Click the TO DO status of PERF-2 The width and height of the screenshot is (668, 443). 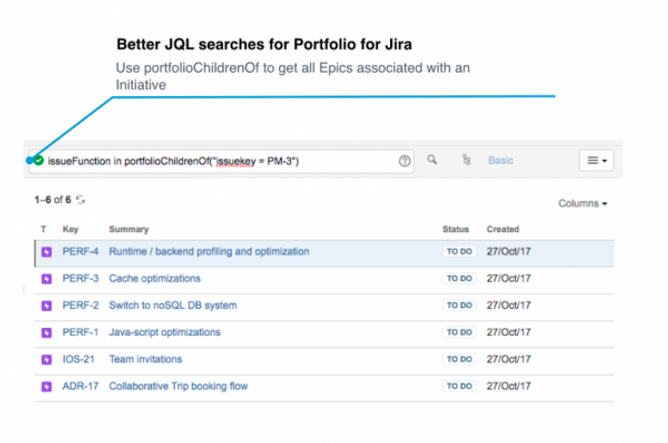pos(458,305)
